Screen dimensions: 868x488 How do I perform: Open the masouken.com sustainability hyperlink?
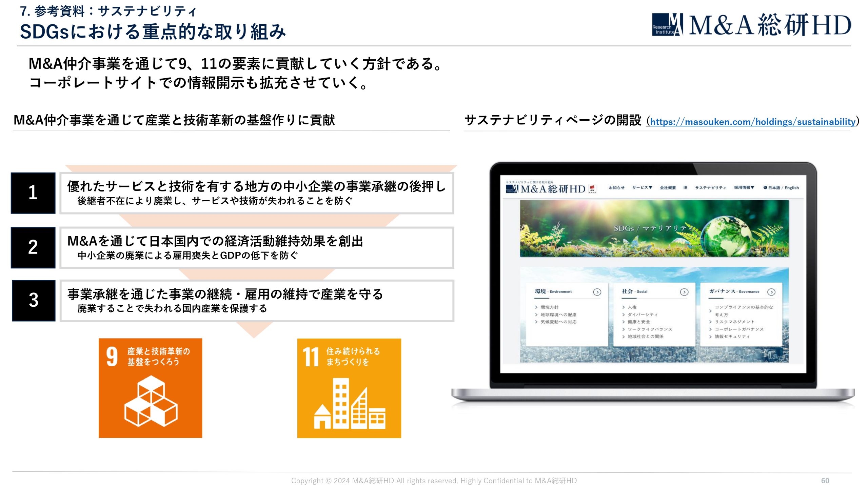pos(753,122)
